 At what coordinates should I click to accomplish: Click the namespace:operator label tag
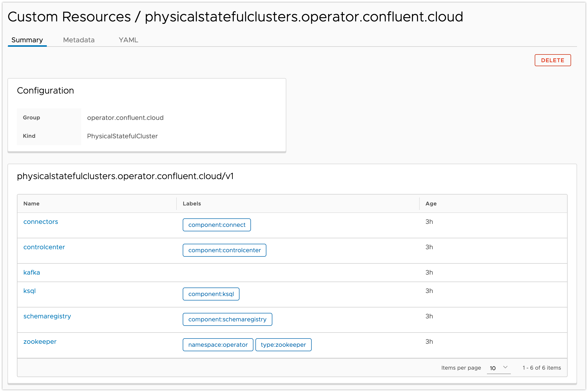pyautogui.click(x=218, y=344)
